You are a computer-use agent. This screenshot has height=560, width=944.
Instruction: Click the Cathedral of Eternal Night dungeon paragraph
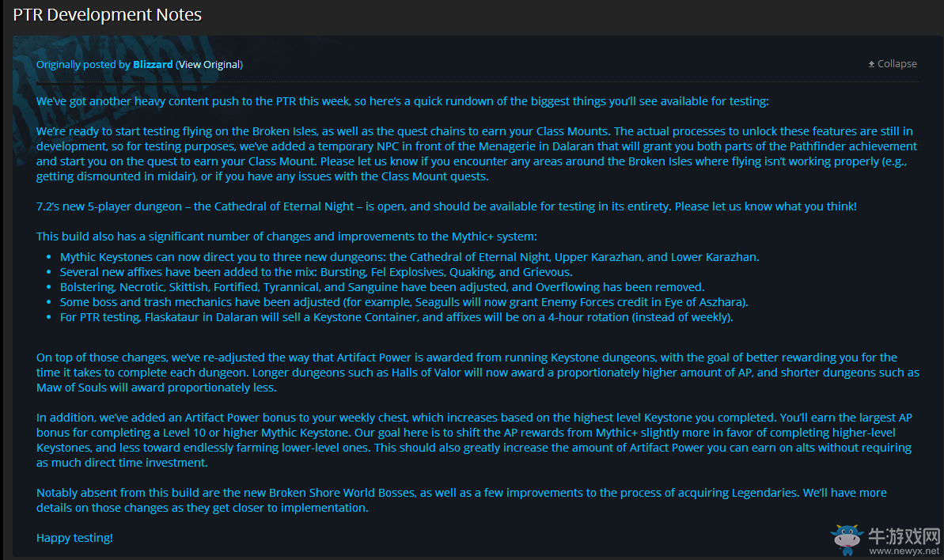446,206
